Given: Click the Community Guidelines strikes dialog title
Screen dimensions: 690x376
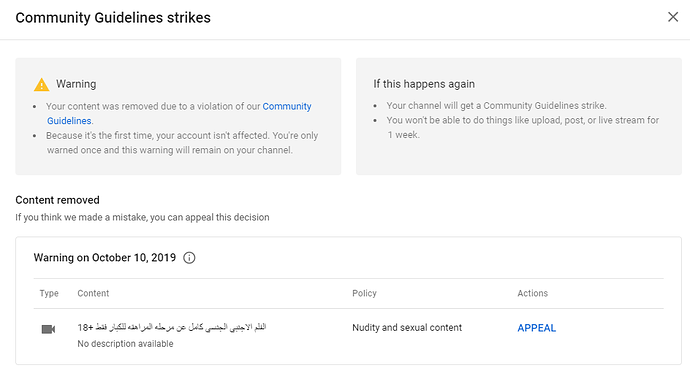Looking at the screenshot, I should tap(113, 18).
